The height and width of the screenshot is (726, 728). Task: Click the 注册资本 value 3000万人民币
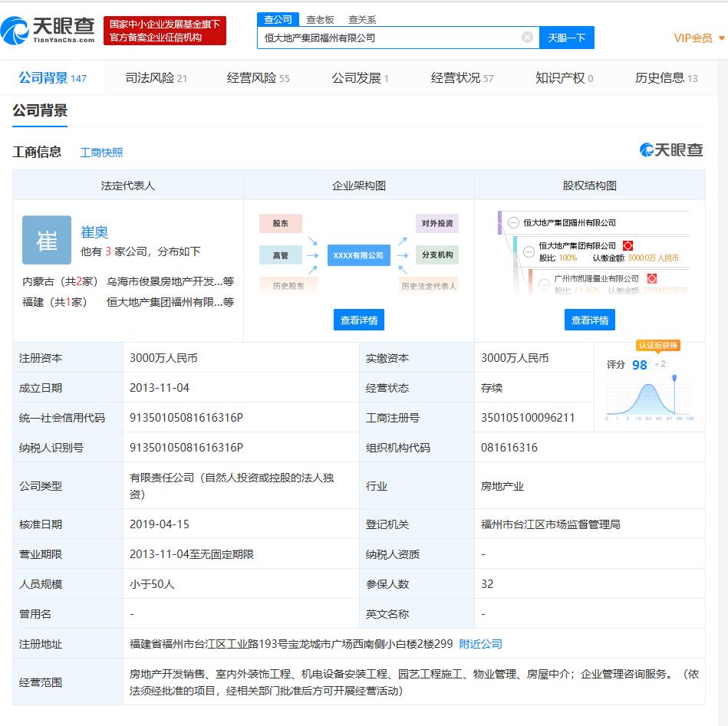pyautogui.click(x=163, y=358)
